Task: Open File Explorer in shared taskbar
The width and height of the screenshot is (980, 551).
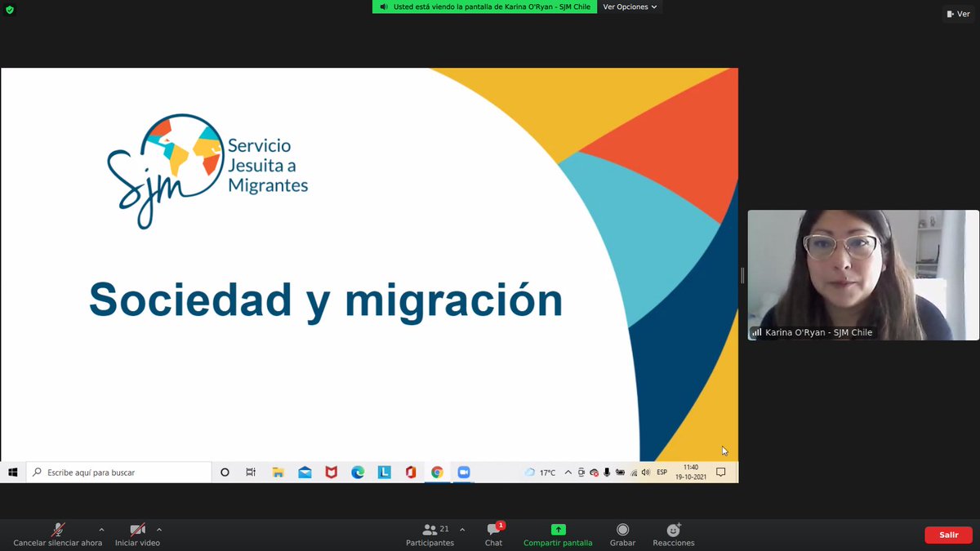Action: tap(278, 472)
